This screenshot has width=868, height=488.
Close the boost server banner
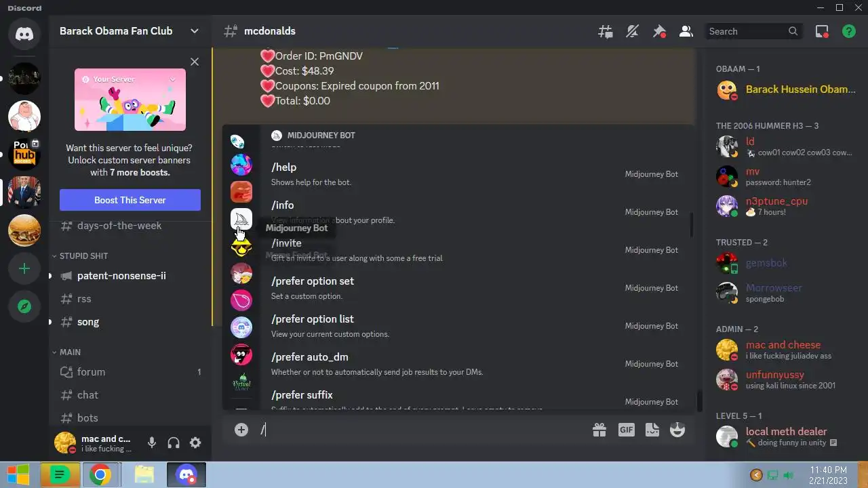coord(195,62)
